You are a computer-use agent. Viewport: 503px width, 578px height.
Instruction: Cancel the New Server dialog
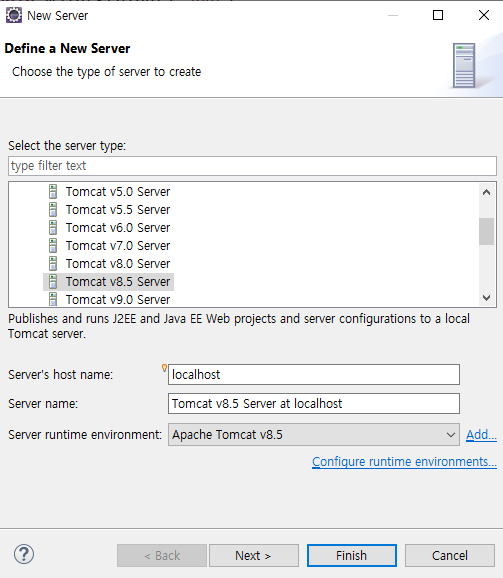pos(450,556)
